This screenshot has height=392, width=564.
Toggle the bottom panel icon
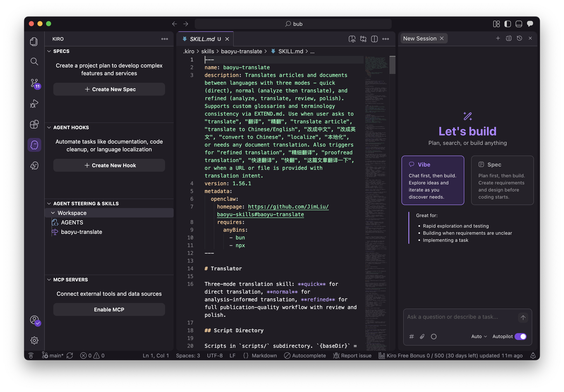coord(519,24)
